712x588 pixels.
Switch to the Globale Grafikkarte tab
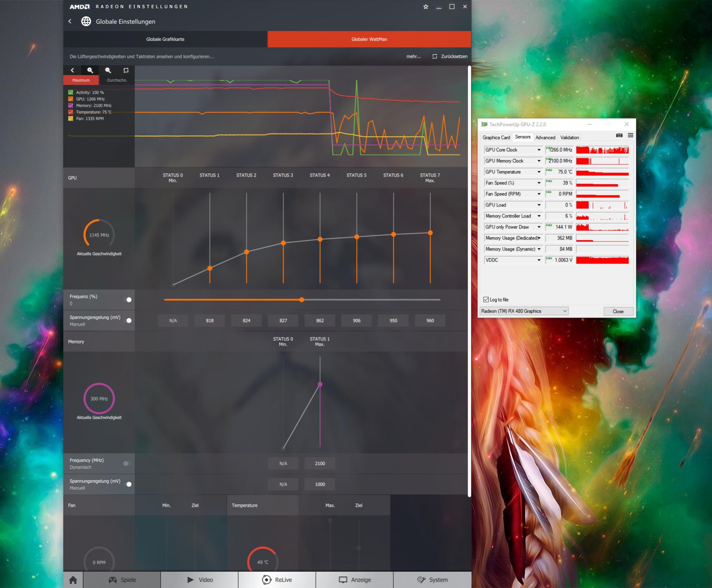click(x=165, y=39)
